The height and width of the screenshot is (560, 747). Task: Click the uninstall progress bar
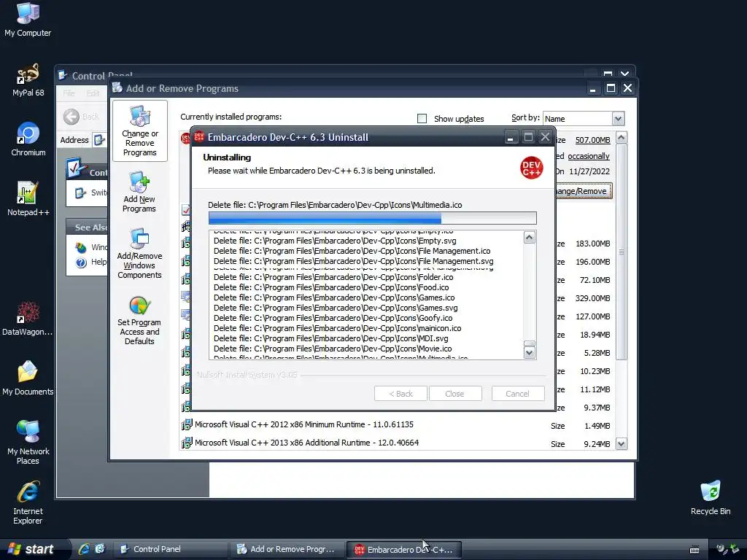coord(373,218)
